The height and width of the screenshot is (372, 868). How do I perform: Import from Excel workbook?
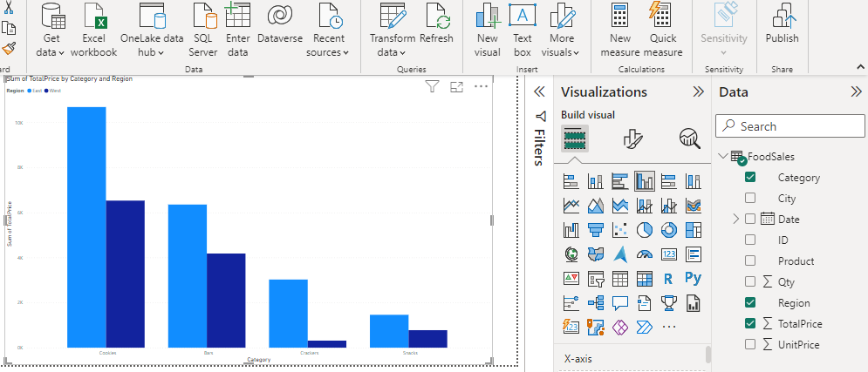[93, 31]
